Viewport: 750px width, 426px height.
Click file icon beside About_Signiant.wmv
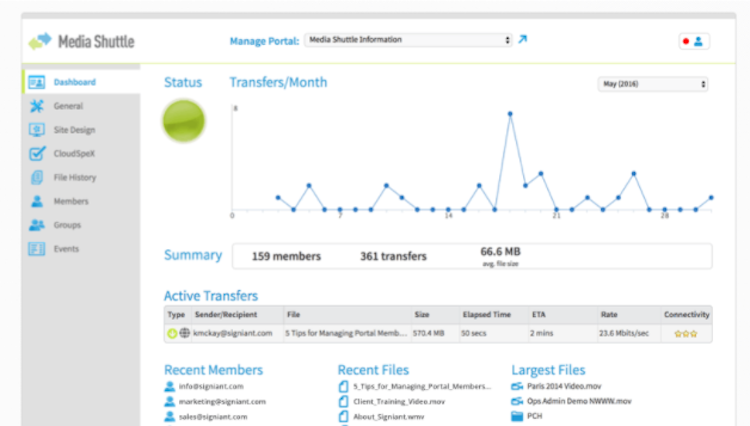point(343,416)
